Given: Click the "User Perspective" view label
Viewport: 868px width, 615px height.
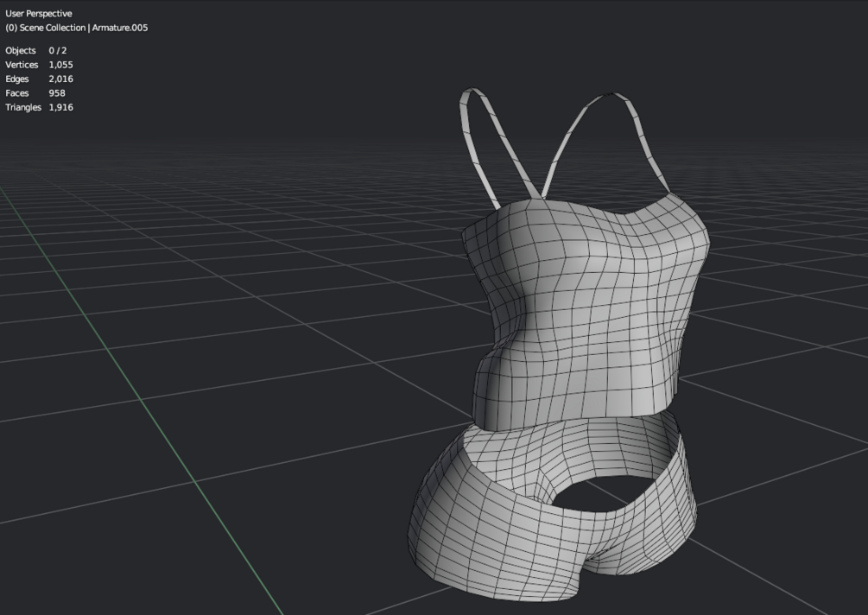Looking at the screenshot, I should click(39, 13).
